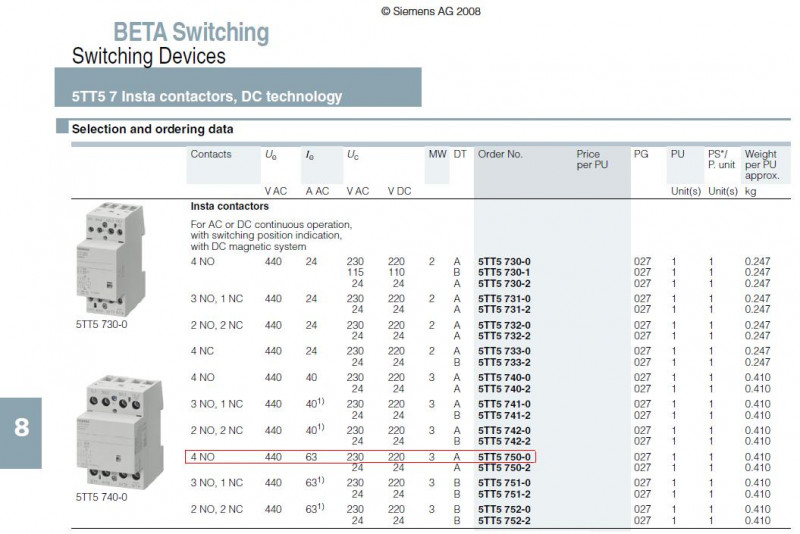Click the Siemens AG 2008 copyright text

click(x=431, y=11)
